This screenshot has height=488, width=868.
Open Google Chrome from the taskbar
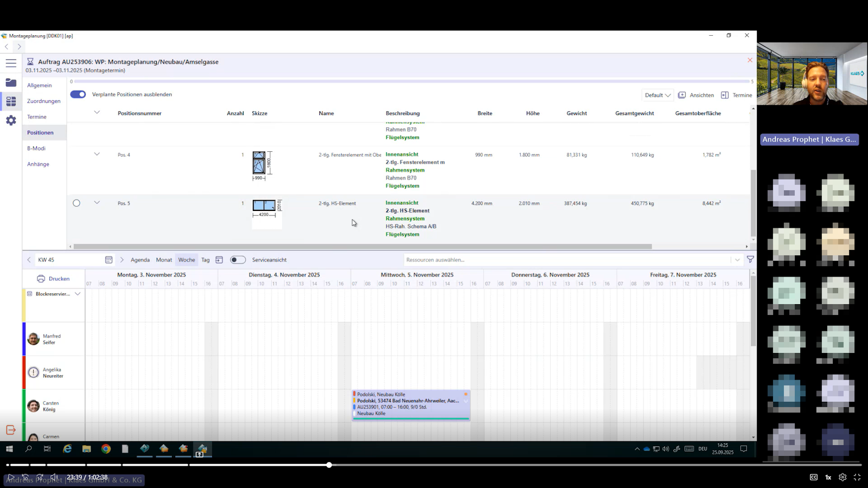(106, 449)
